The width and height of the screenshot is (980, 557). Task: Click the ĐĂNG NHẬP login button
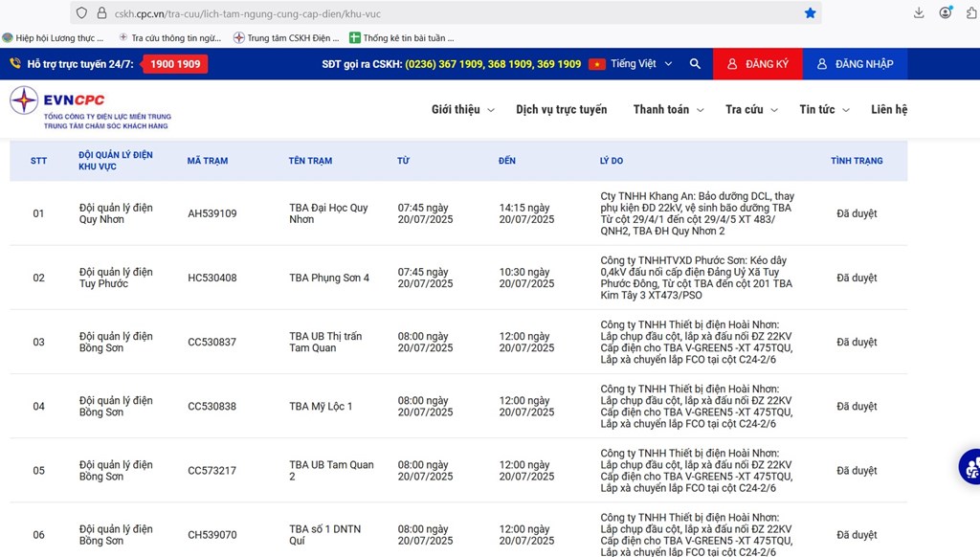855,64
